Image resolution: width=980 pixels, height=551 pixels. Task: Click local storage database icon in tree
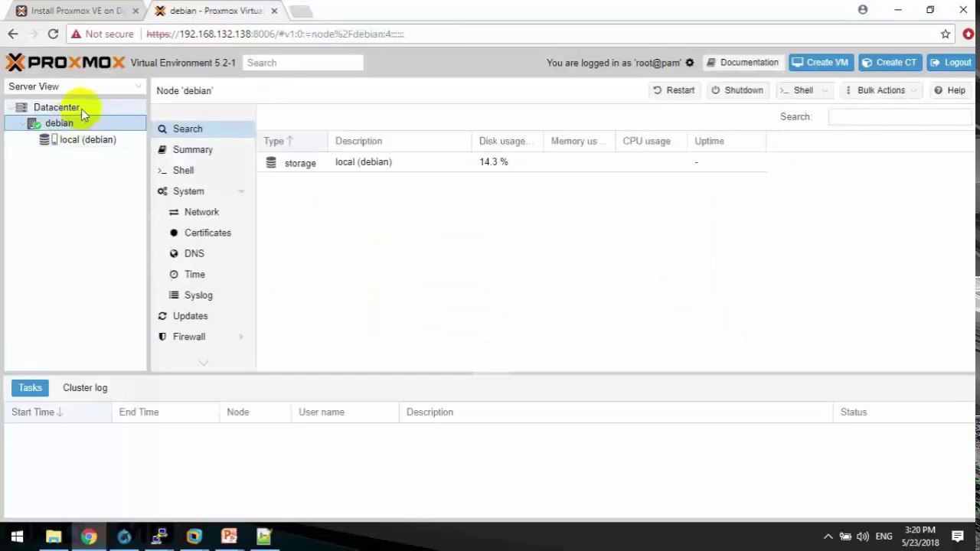tap(45, 139)
